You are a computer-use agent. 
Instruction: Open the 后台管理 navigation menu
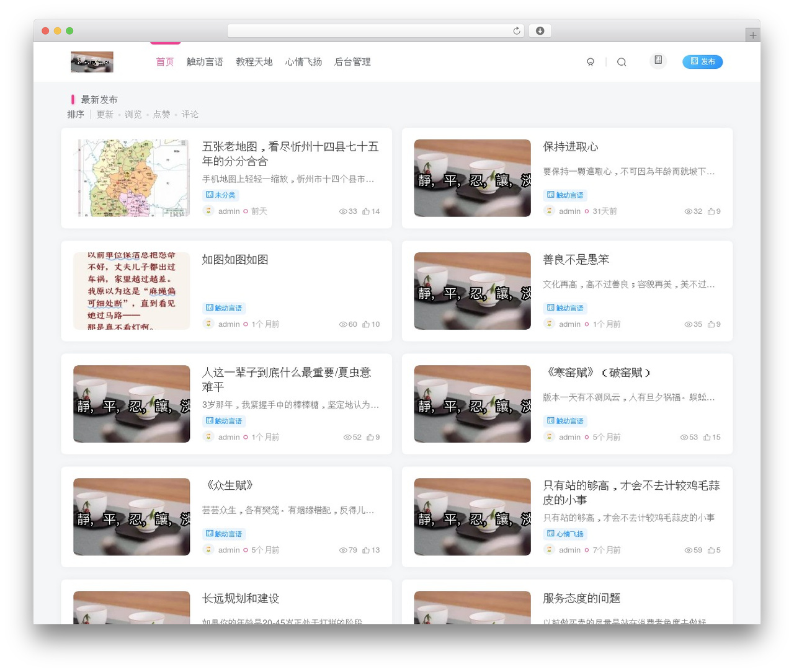pyautogui.click(x=352, y=62)
